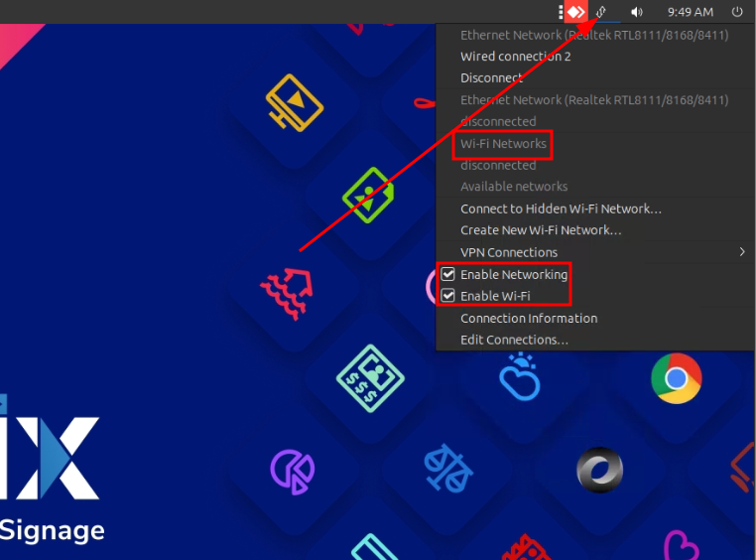Click the Wi-Fi Networks header text
Image resolution: width=756 pixels, height=560 pixels.
pos(503,144)
